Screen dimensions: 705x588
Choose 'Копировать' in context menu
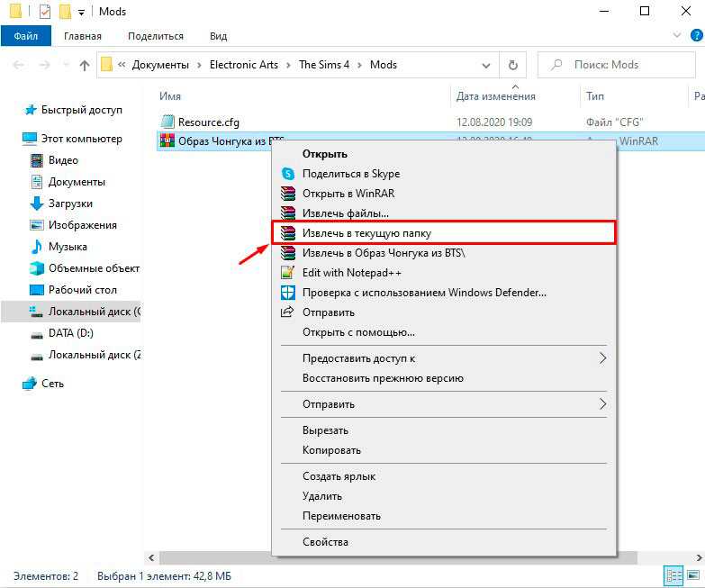click(443, 450)
